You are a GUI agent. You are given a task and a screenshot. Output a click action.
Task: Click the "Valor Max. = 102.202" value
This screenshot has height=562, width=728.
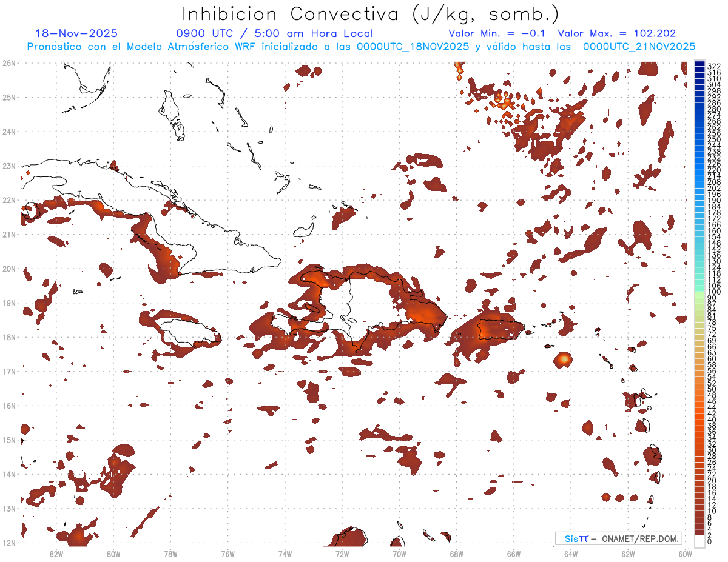617,33
